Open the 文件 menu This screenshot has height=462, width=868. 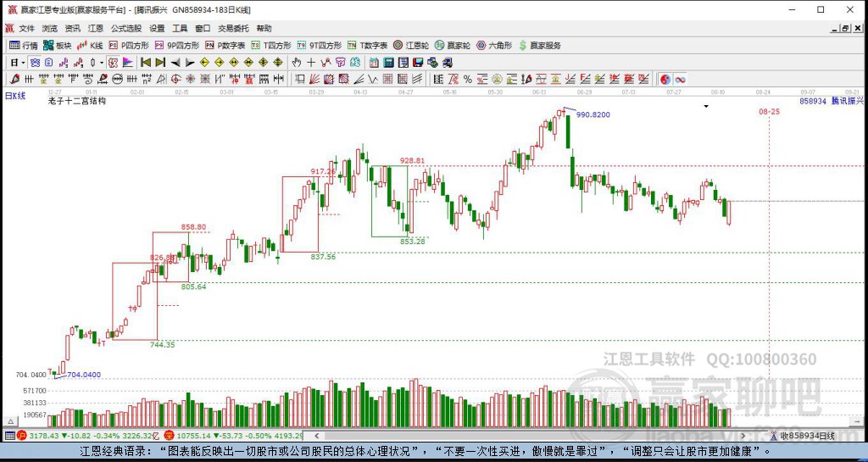[26, 28]
